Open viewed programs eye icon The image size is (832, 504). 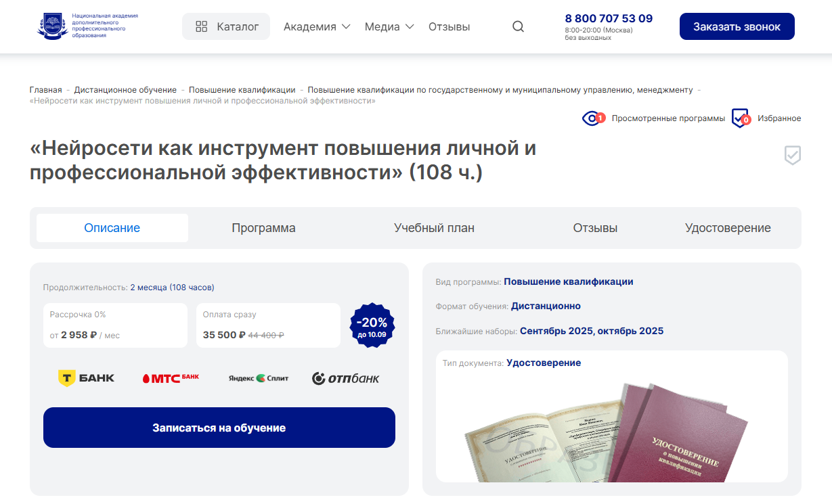pyautogui.click(x=593, y=118)
